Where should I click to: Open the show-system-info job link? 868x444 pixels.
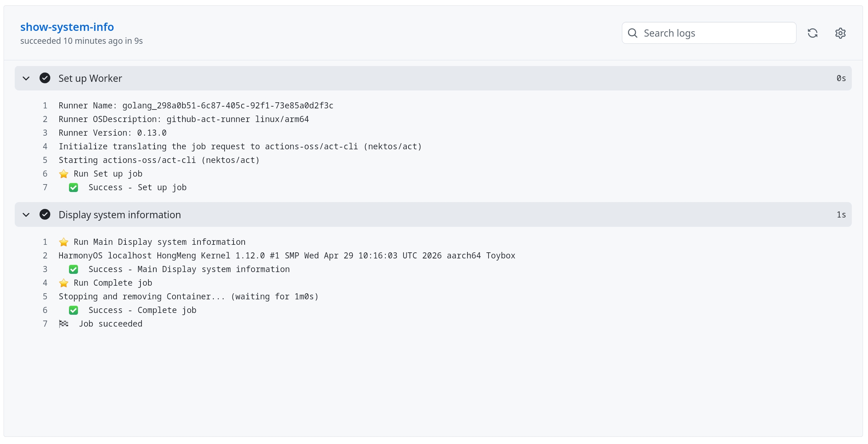point(67,27)
